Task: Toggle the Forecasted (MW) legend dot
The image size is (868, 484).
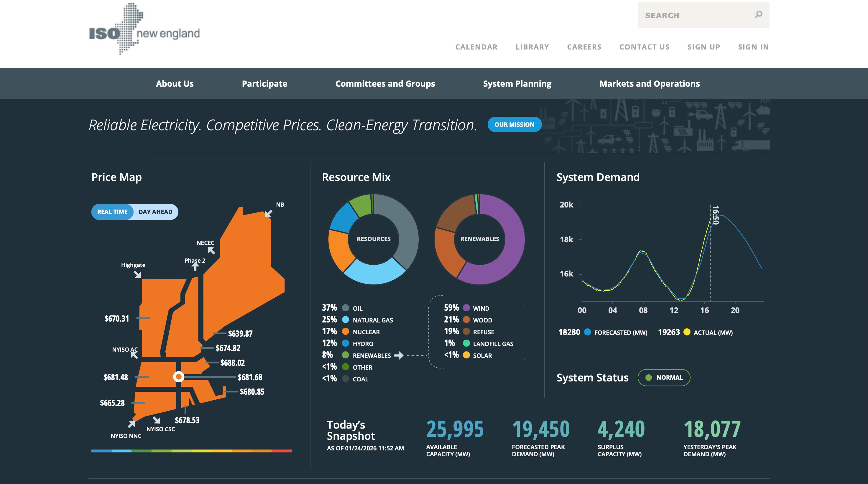Action: (587, 332)
